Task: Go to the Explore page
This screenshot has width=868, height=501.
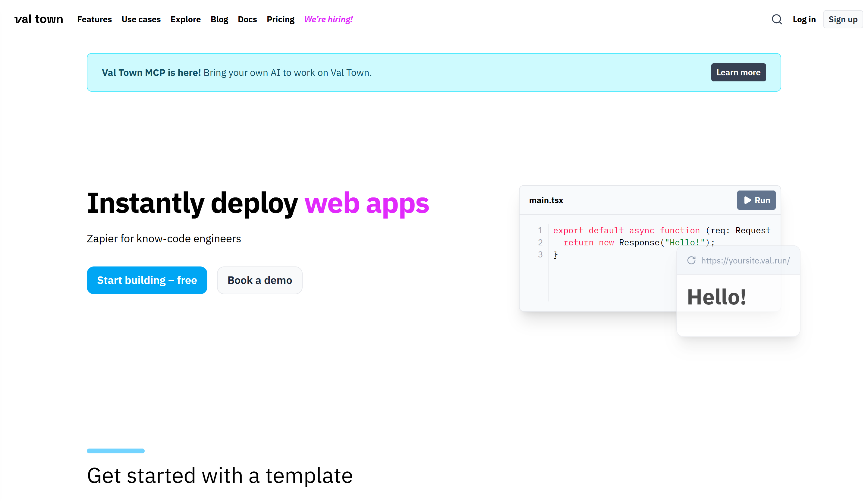Action: point(185,19)
